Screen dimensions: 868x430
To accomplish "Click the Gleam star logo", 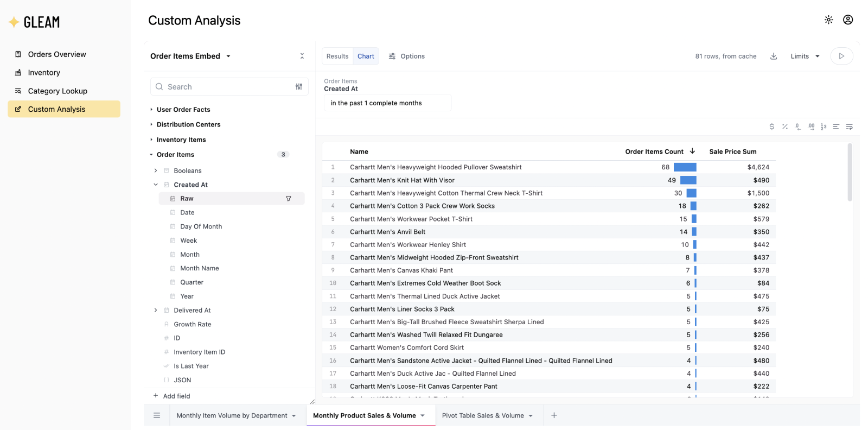I will 14,22.
